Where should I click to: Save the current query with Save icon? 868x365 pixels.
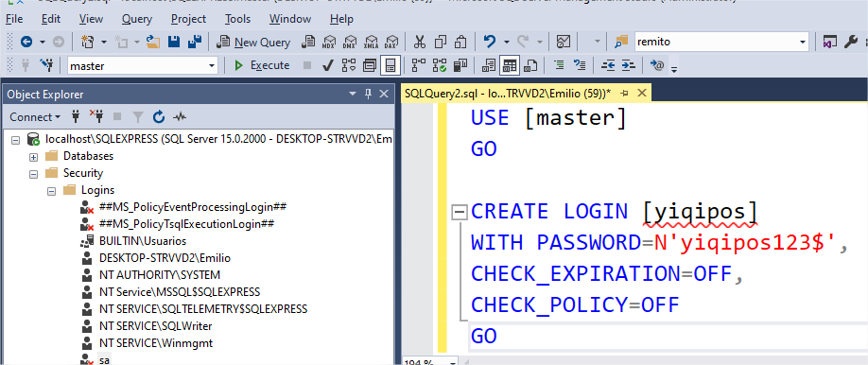174,43
